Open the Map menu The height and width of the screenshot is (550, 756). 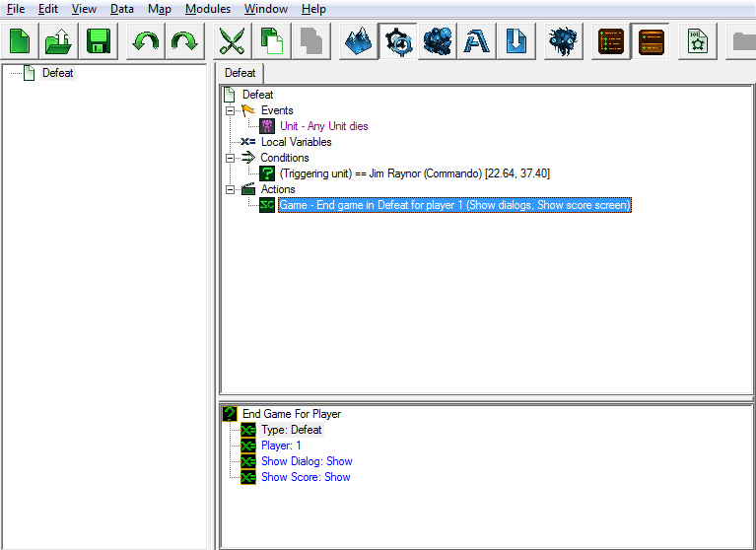(160, 9)
